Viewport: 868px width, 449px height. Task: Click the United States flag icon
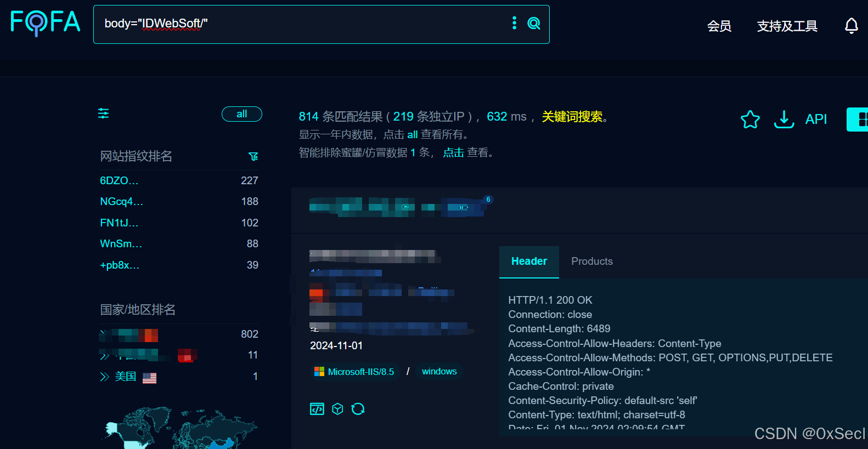tap(149, 378)
